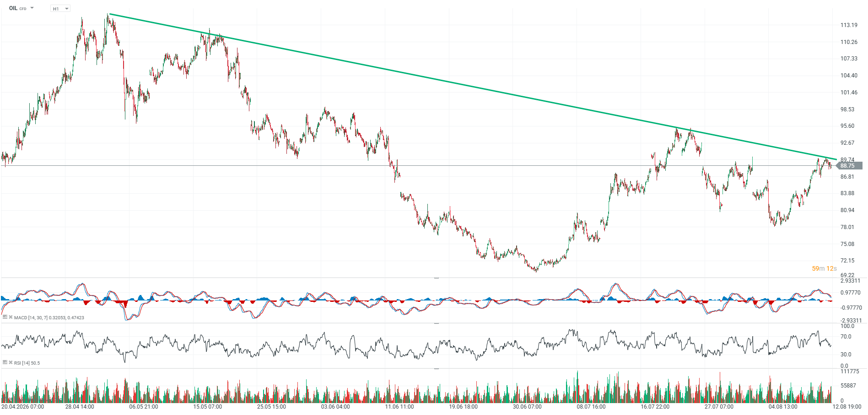Screen dimensions: 868x415
Task: Click the splitter handle between price and MACD panels
Action: tap(437, 278)
